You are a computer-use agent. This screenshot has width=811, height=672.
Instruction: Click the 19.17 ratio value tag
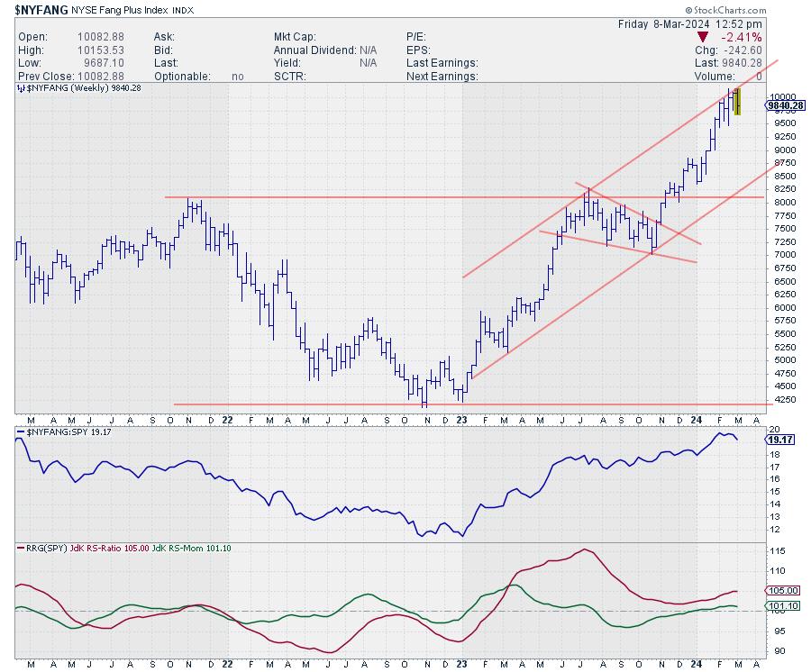pos(779,440)
